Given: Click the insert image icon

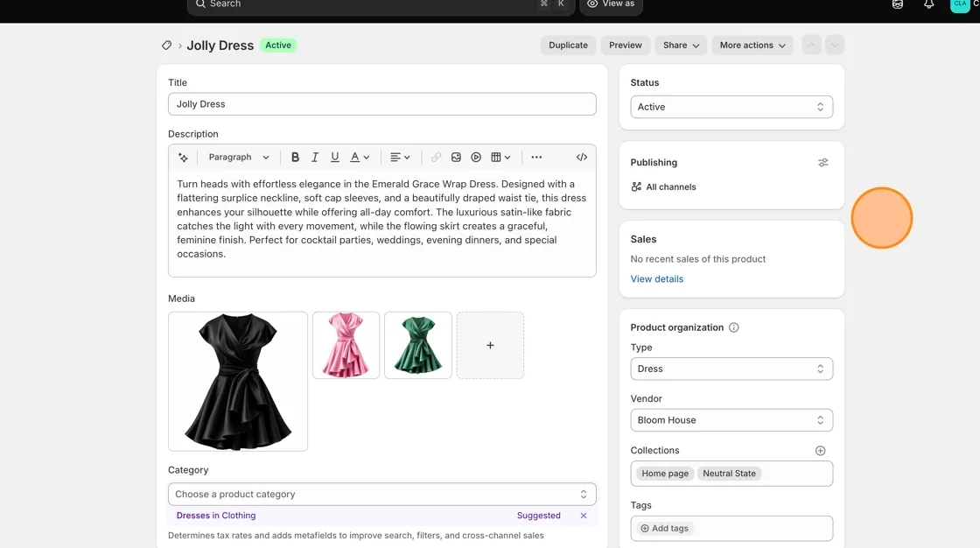Looking at the screenshot, I should pos(456,158).
